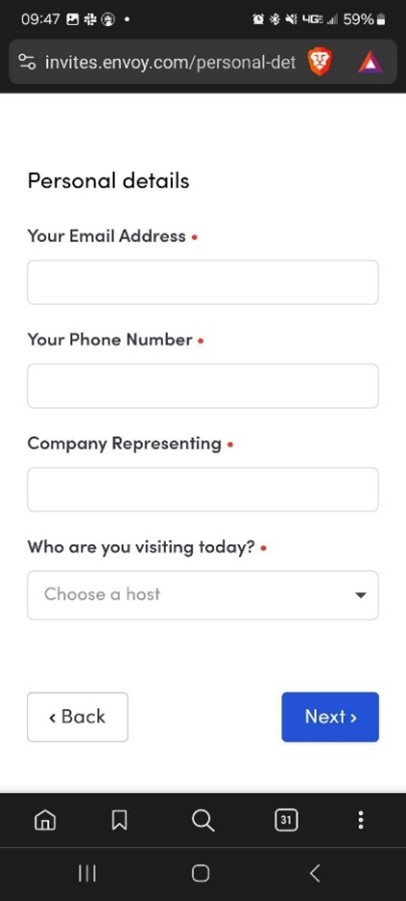Image resolution: width=406 pixels, height=901 pixels.
Task: Click the dropdown arrow in host selector
Action: pyautogui.click(x=361, y=595)
